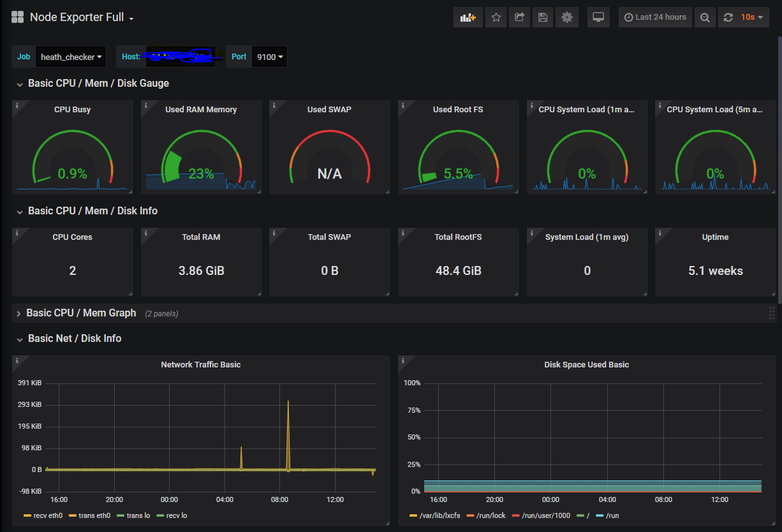Image resolution: width=782 pixels, height=532 pixels.
Task: Click the 48.4 GiB Total RootFS value
Action: click(x=458, y=271)
